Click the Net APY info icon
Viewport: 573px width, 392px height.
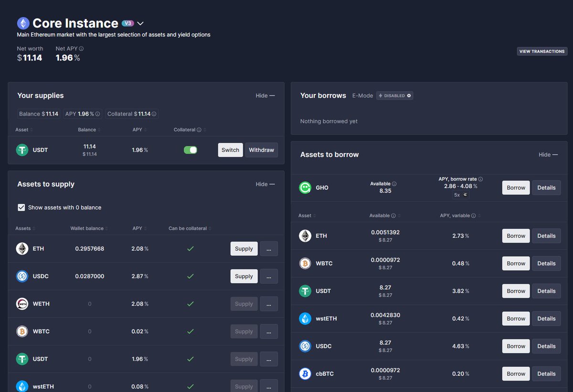[x=81, y=49]
